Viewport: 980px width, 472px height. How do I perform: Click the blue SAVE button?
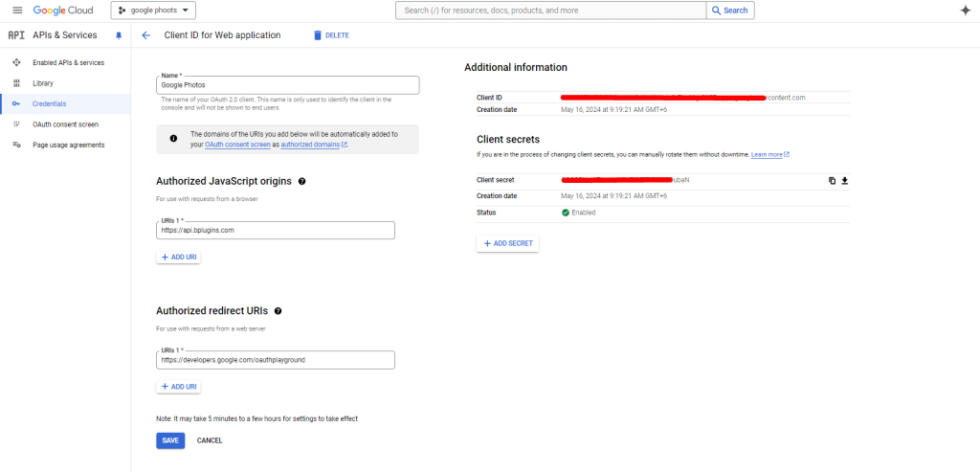tap(170, 440)
